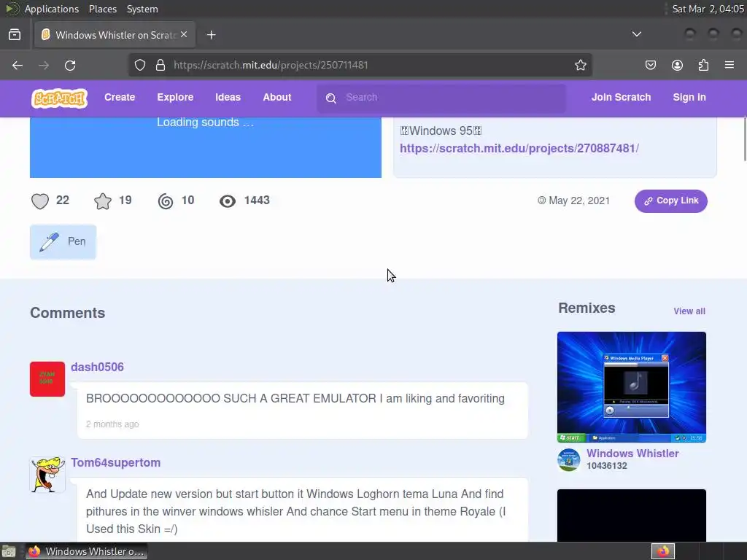This screenshot has height=560, width=747.
Task: Click the Scratch logo
Action: (59, 98)
